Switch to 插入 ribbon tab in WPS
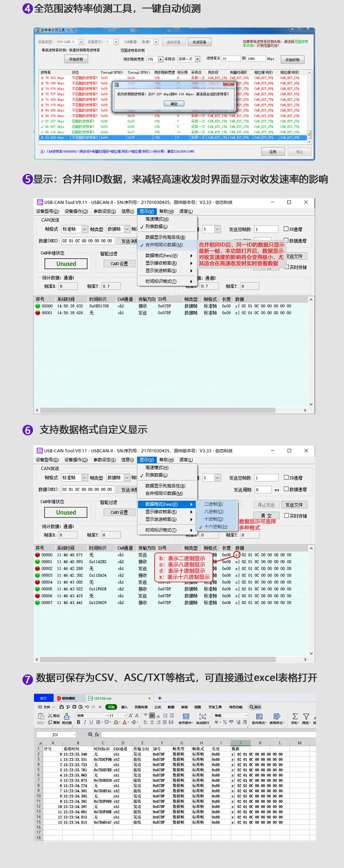 (124, 707)
